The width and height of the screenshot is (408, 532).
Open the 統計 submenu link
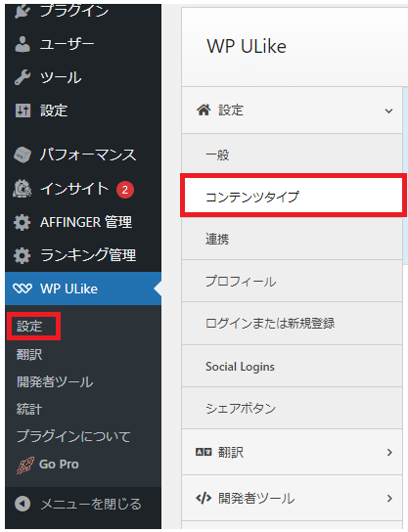coord(29,409)
